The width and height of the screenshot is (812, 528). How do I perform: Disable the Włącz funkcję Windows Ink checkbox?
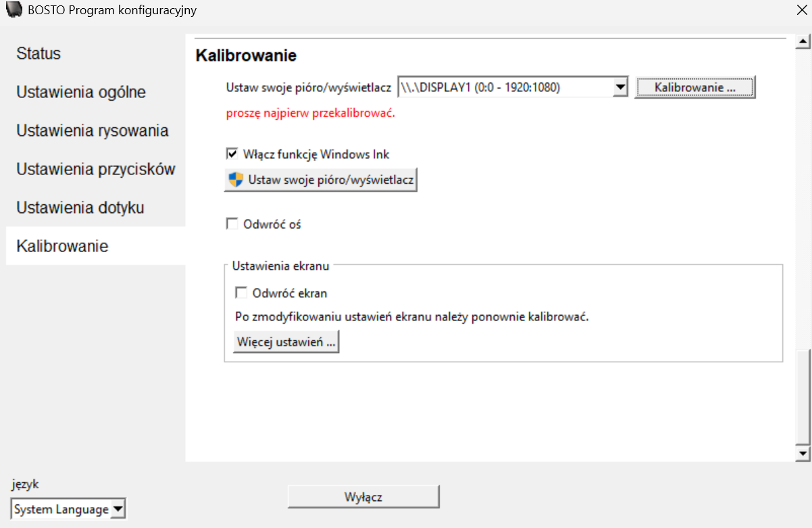(232, 154)
